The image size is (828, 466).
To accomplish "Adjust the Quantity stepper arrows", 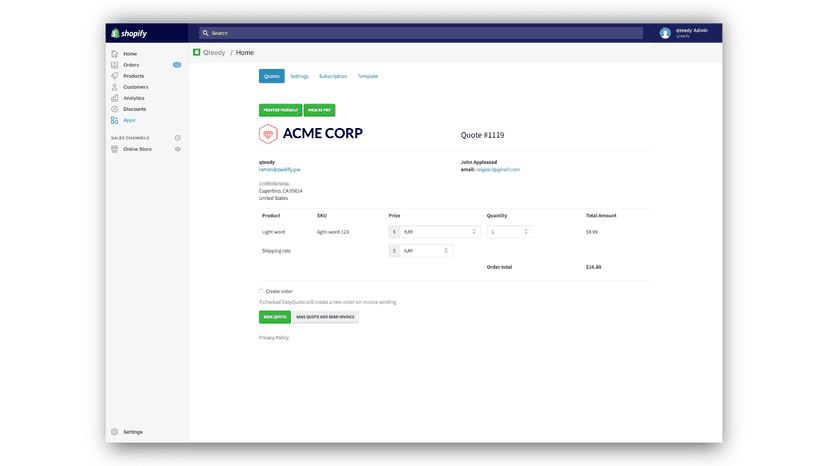I will pyautogui.click(x=526, y=231).
